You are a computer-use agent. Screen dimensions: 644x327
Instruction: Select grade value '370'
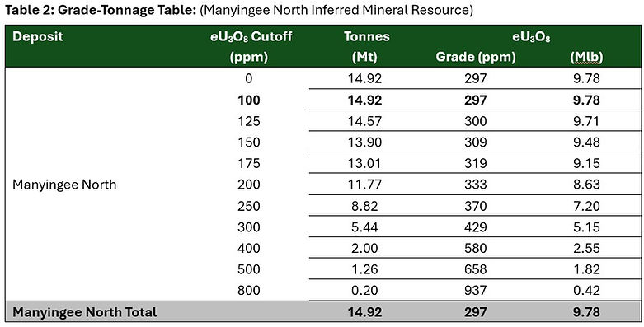tap(476, 206)
